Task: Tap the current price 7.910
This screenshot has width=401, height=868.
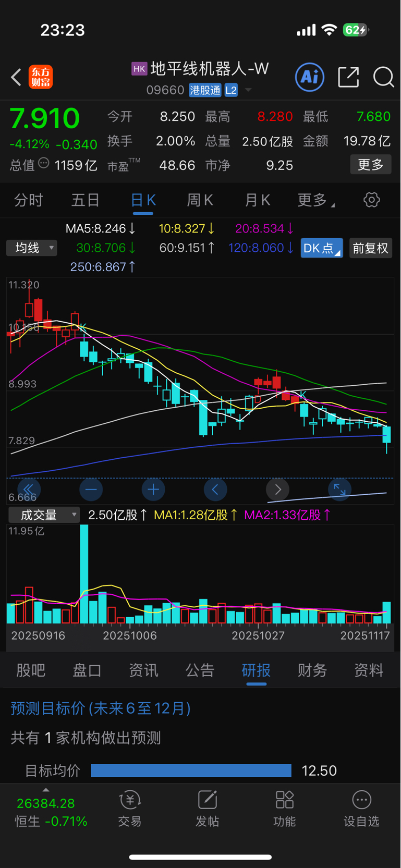Action: click(x=45, y=118)
